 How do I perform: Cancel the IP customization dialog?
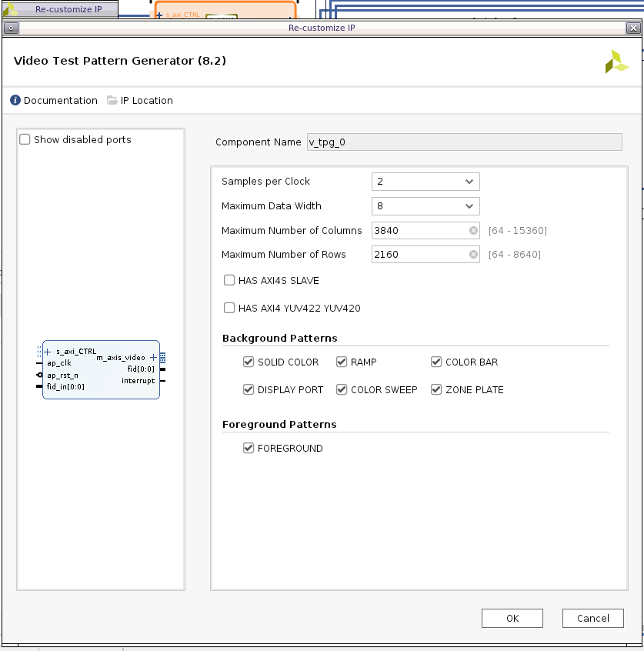click(x=592, y=618)
